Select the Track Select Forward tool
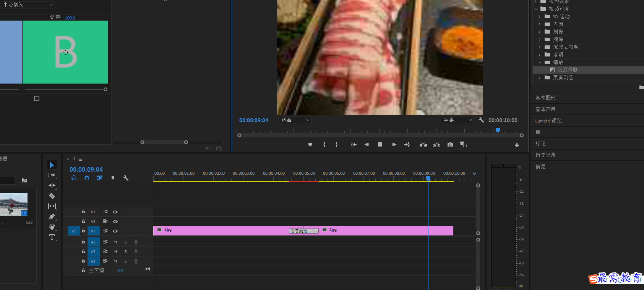Screen dimensions: 644x290 (52, 175)
